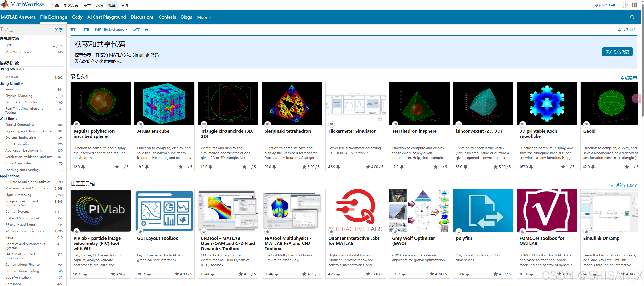Expand the More dropdown in navigation
The width and height of the screenshot is (644, 286).
(204, 17)
